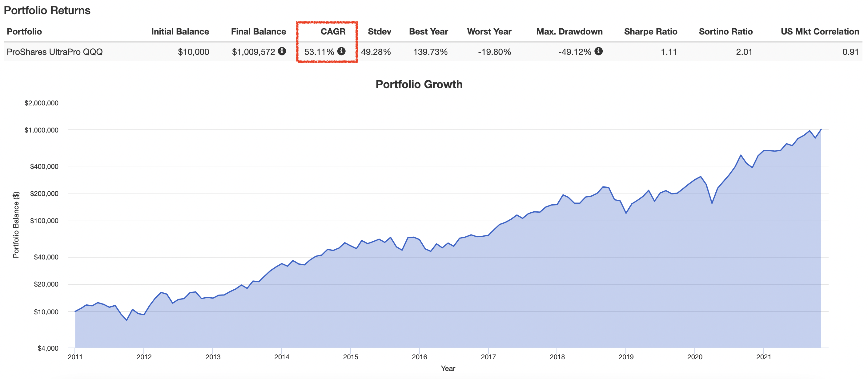Click the $400,000 y-axis label
868x379 pixels.
pos(44,166)
